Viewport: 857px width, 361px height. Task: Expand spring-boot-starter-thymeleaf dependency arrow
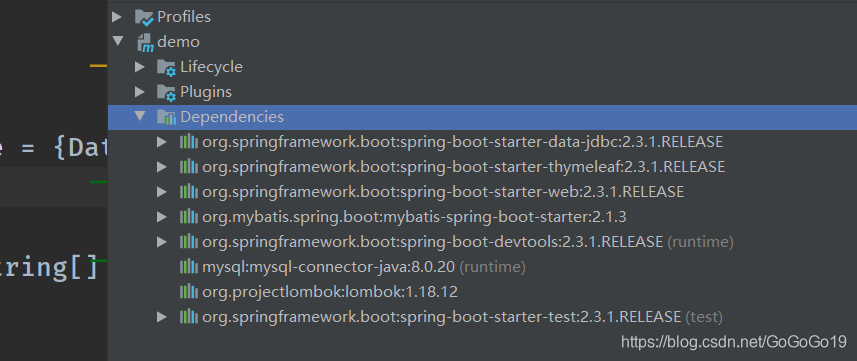tap(161, 167)
